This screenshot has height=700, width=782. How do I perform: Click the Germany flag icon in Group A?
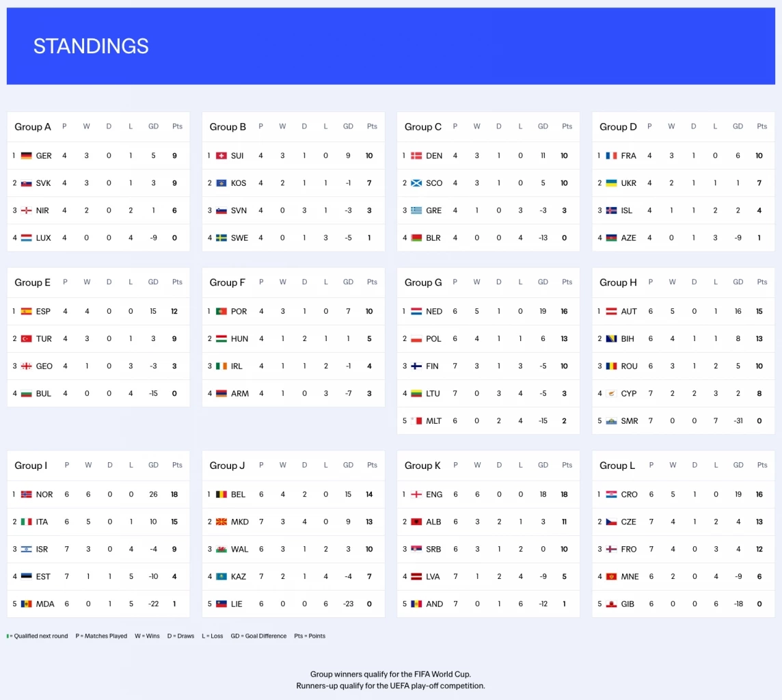[27, 156]
